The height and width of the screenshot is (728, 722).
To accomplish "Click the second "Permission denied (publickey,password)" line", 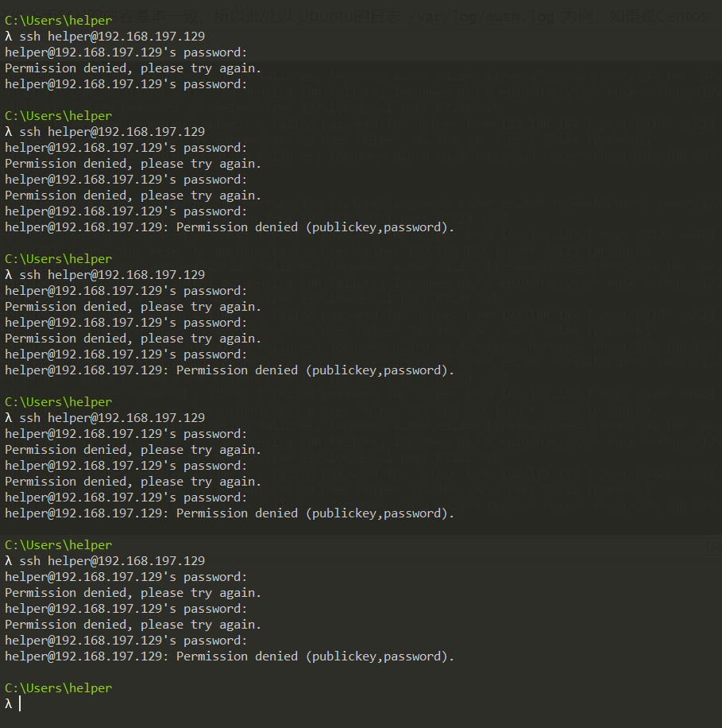I will tap(230, 370).
